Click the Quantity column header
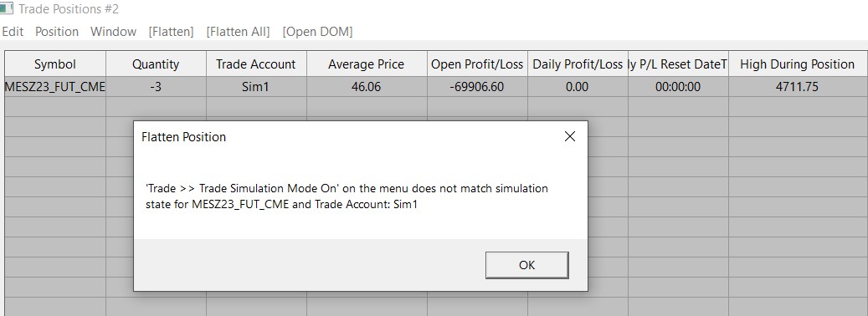Screen dimensions: 868x316 157,64
